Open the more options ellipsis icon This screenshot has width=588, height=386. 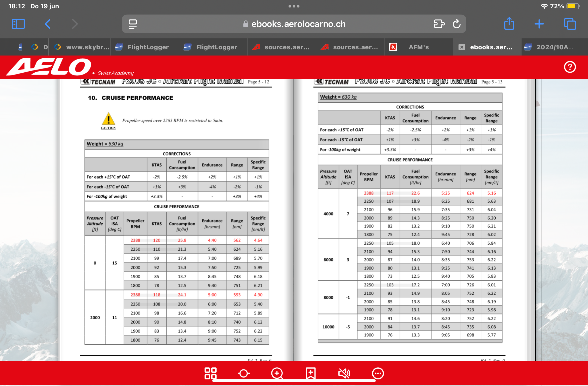click(378, 374)
